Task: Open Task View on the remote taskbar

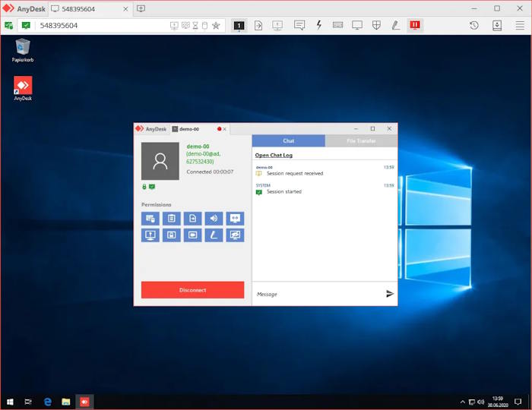Action: pos(28,402)
